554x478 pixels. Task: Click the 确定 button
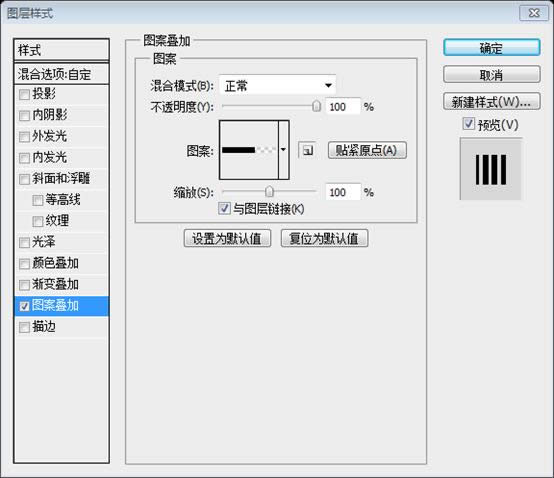point(492,48)
